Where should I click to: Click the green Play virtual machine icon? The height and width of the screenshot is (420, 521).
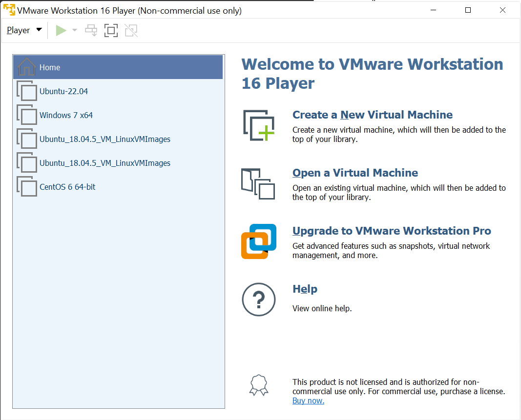tap(61, 30)
